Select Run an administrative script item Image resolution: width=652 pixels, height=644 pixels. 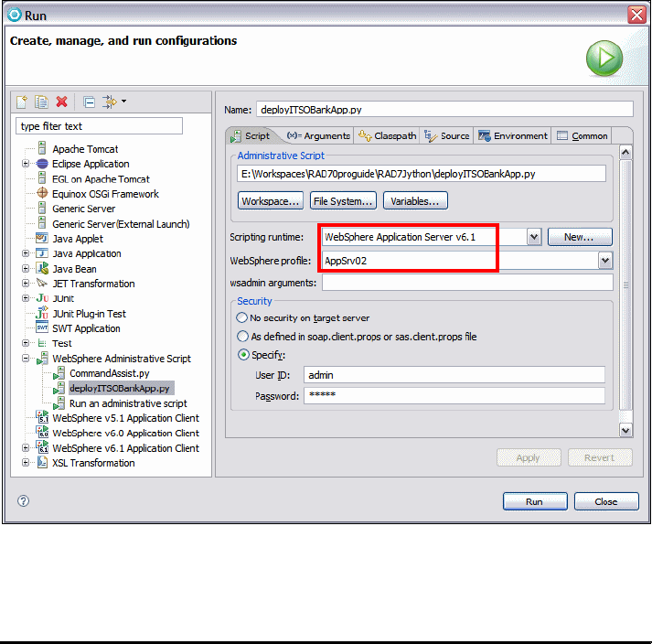coord(128,403)
